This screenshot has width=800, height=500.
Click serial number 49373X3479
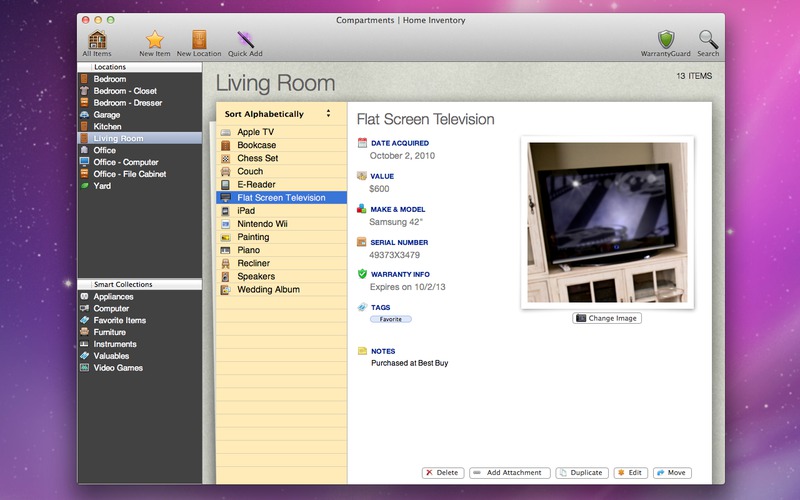[395, 255]
